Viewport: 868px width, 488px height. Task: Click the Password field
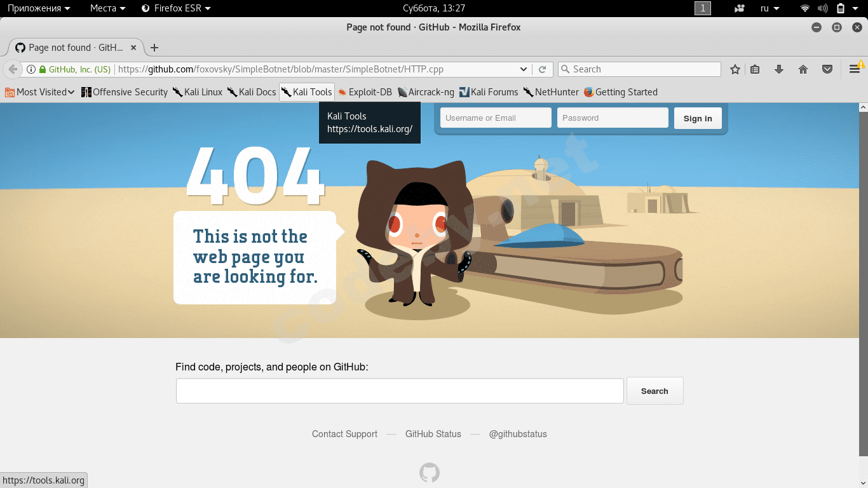click(x=613, y=118)
